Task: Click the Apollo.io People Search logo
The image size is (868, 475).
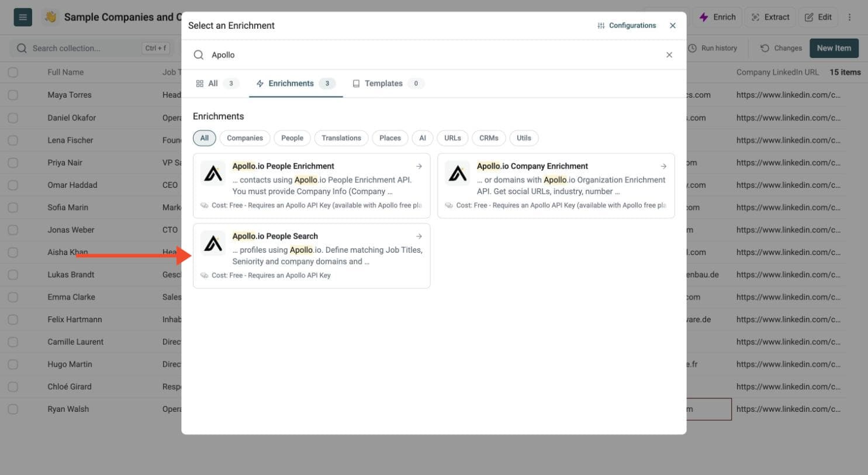Action: point(213,243)
